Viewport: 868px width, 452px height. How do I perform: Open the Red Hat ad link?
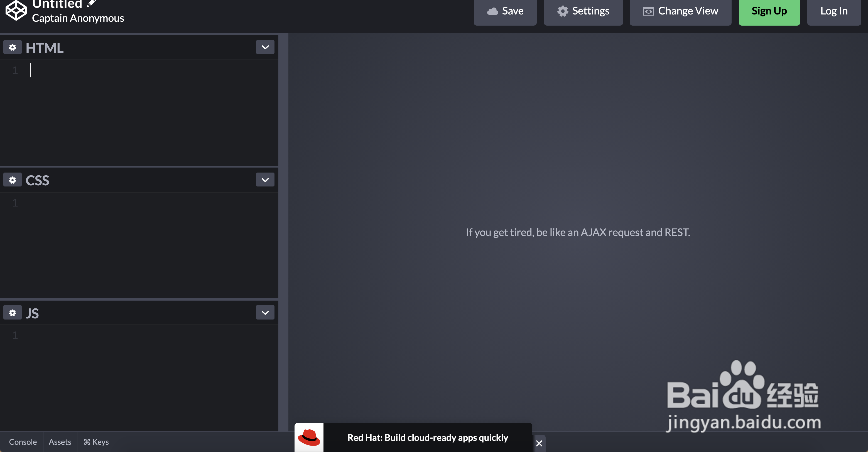click(428, 438)
